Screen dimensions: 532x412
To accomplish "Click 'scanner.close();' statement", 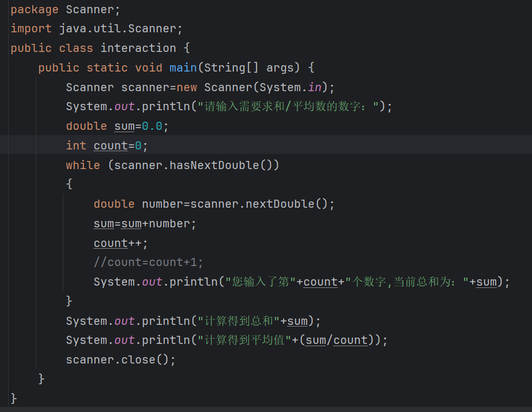I will pos(120,359).
